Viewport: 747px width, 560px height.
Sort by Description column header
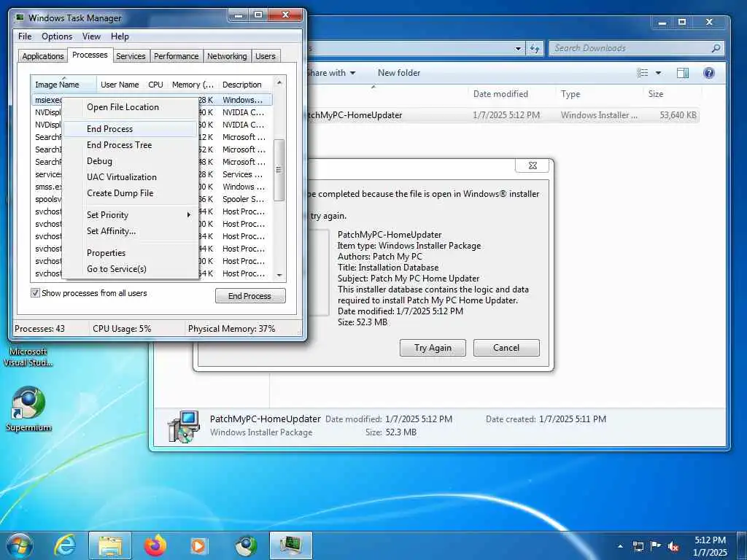tap(245, 85)
